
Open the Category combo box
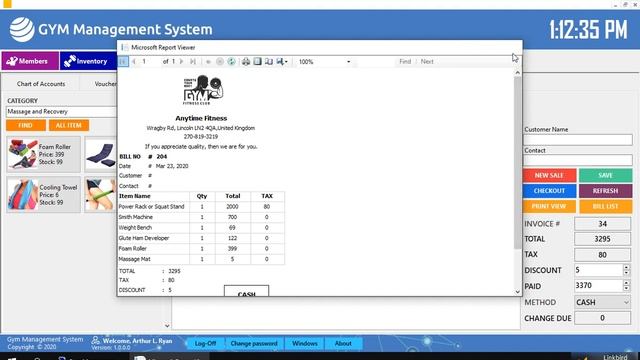pos(61,111)
